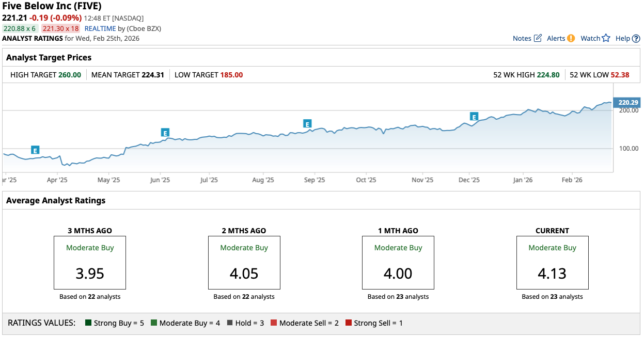Click the Average Analyst Ratings heading

click(56, 200)
